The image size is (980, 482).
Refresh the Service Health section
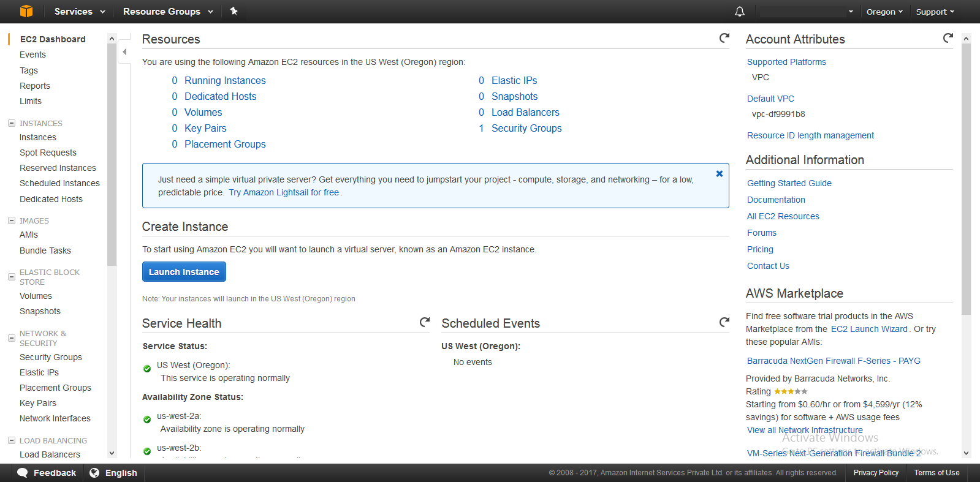point(425,322)
